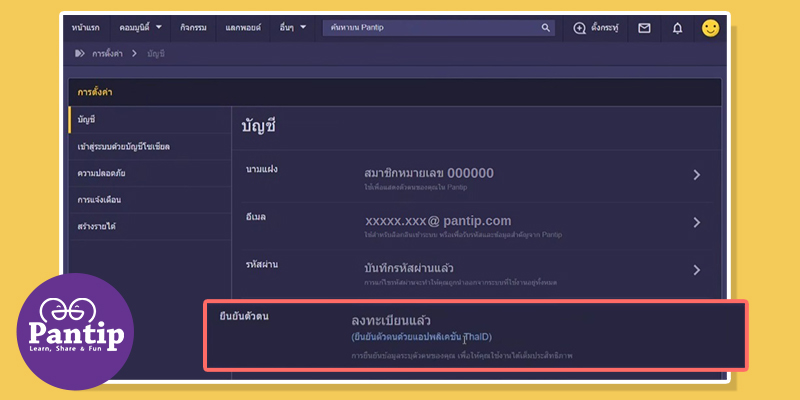Click บัญชี breadcrumb item
Viewport: 800px width, 400px height.
click(156, 53)
